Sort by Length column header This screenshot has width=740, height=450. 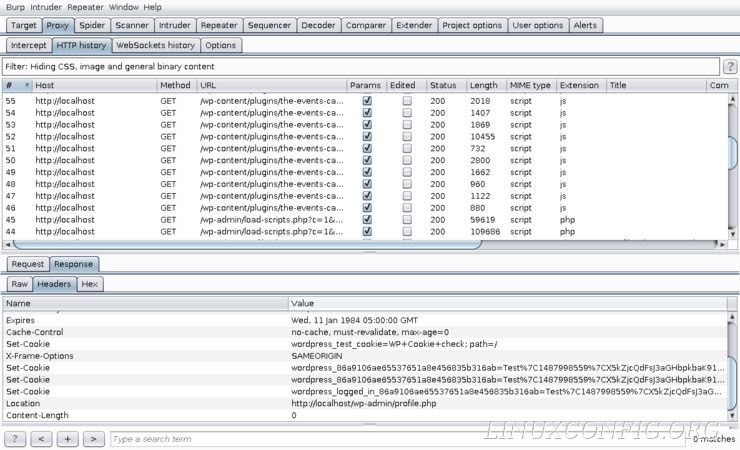click(x=486, y=85)
